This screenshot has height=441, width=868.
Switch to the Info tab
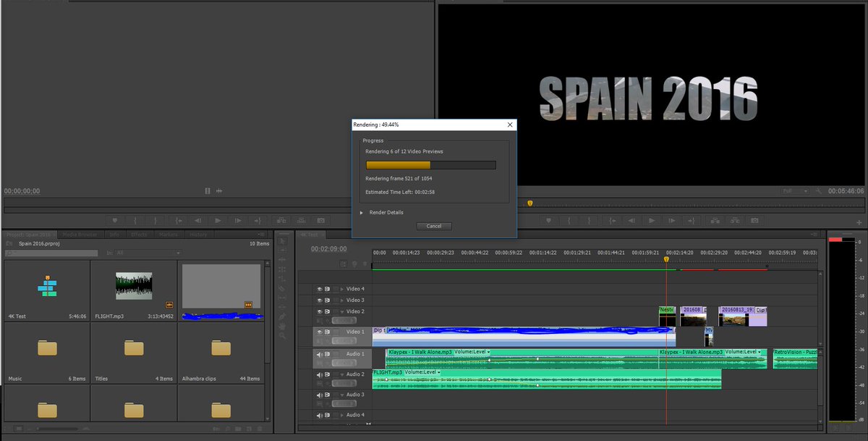point(114,235)
